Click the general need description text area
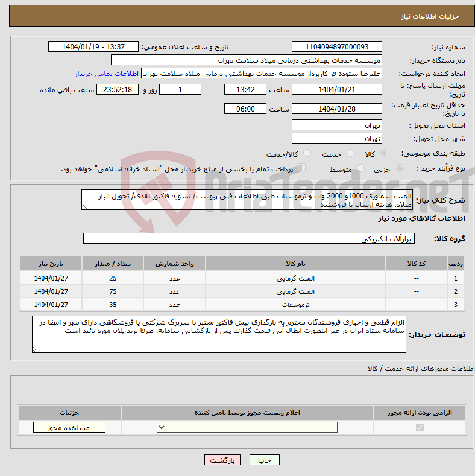 [x=247, y=200]
